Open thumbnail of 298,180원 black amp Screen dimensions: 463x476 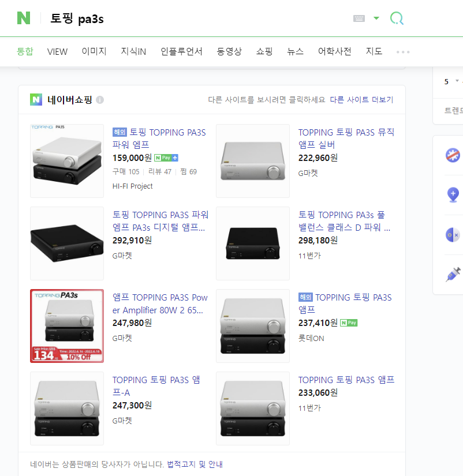[253, 243]
